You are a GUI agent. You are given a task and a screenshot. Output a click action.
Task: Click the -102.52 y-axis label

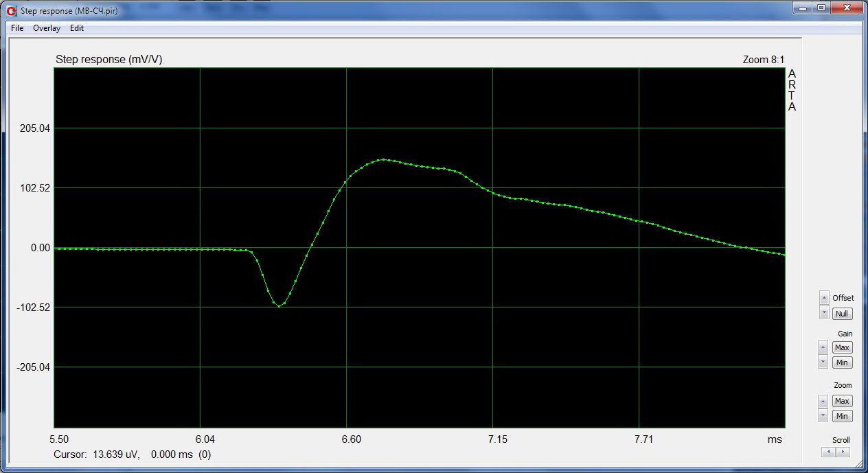point(34,308)
